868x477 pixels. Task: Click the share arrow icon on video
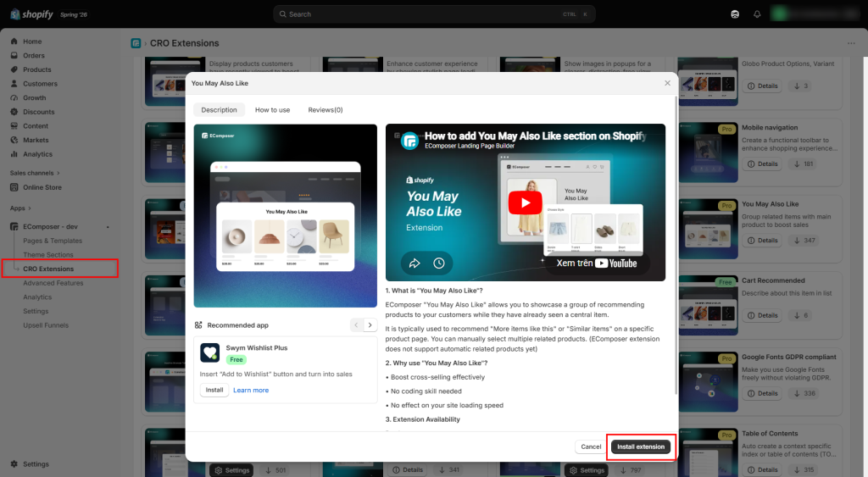(415, 263)
